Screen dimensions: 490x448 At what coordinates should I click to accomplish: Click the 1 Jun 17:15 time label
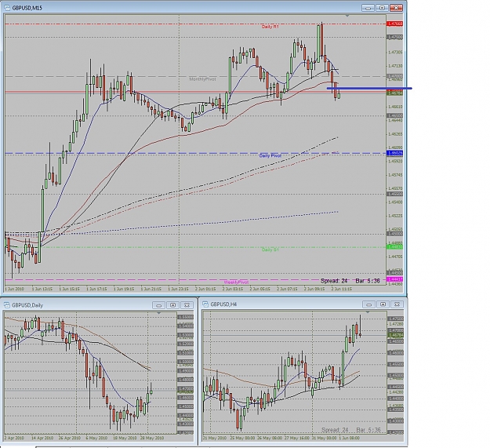96,289
